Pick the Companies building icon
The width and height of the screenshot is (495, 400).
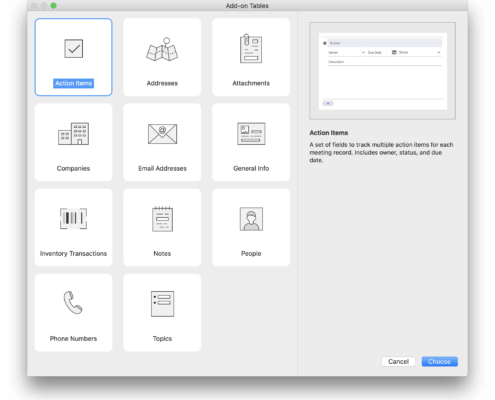point(73,134)
